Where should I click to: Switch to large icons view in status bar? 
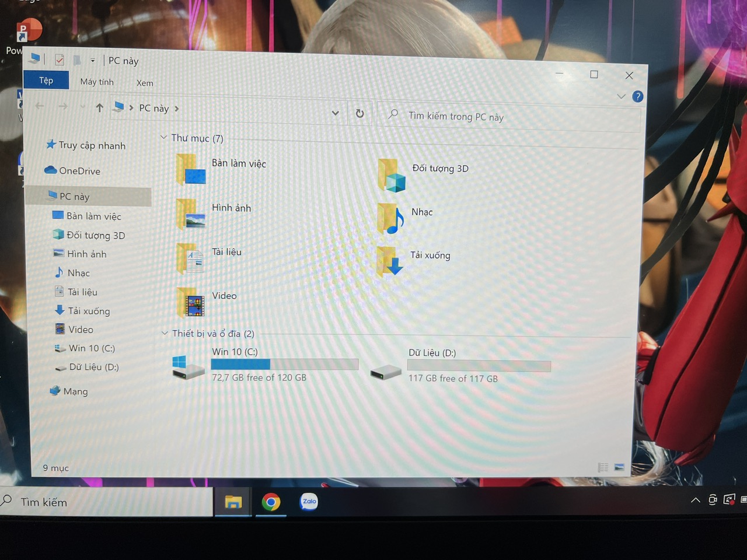click(x=619, y=467)
